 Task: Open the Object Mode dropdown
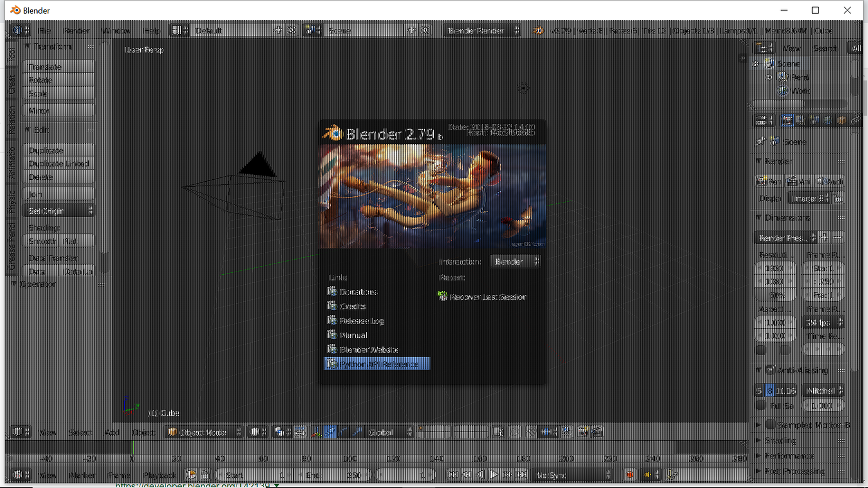click(x=204, y=432)
